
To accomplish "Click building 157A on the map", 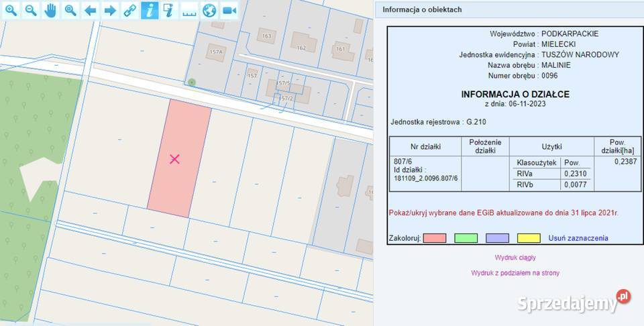I will click(215, 52).
